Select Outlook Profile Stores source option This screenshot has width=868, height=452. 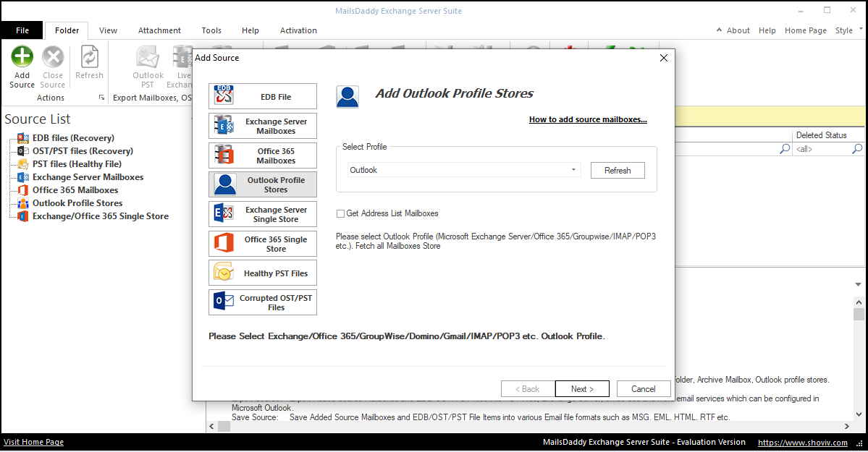pyautogui.click(x=262, y=185)
